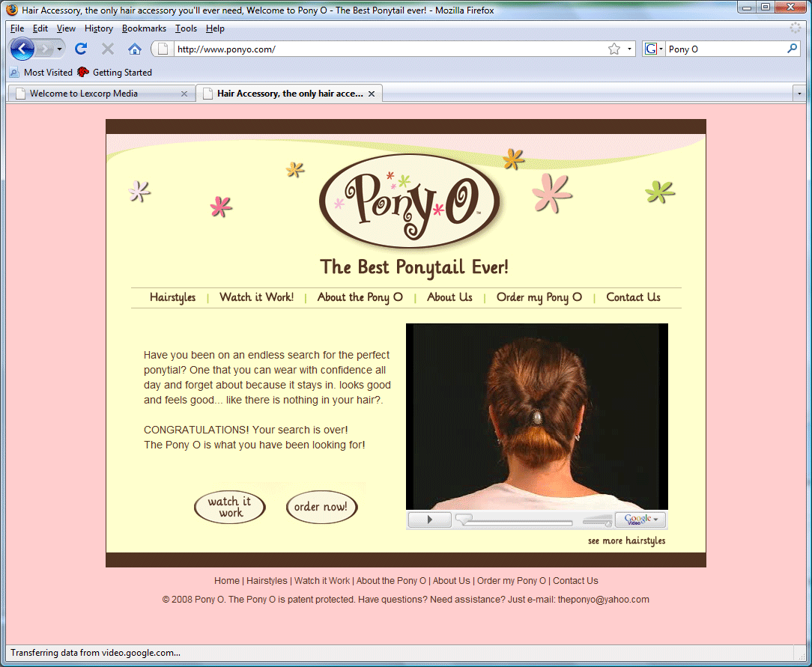Expand the back/forward history dropdown arrow

pos(60,49)
